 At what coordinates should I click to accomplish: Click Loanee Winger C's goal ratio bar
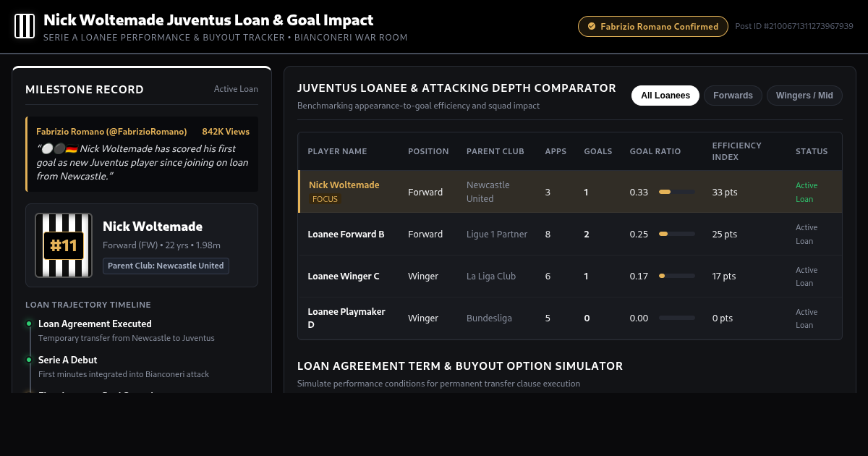(677, 276)
